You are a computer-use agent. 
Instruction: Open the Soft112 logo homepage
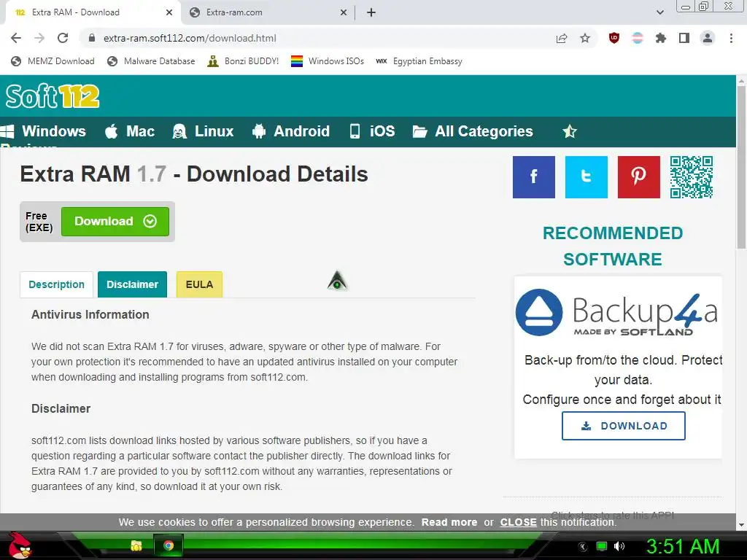pos(53,96)
